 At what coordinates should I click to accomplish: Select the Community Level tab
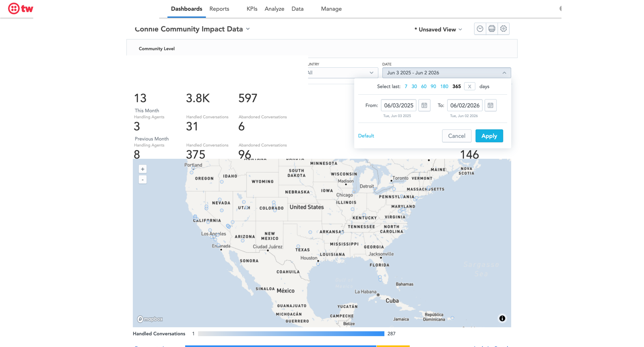[x=157, y=48]
